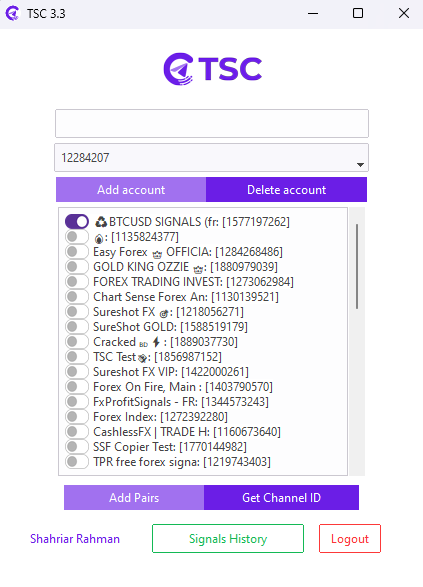Viewport: 423px width, 587px height.
Task: Maximize the TSC 3.3 window
Action: (358, 13)
